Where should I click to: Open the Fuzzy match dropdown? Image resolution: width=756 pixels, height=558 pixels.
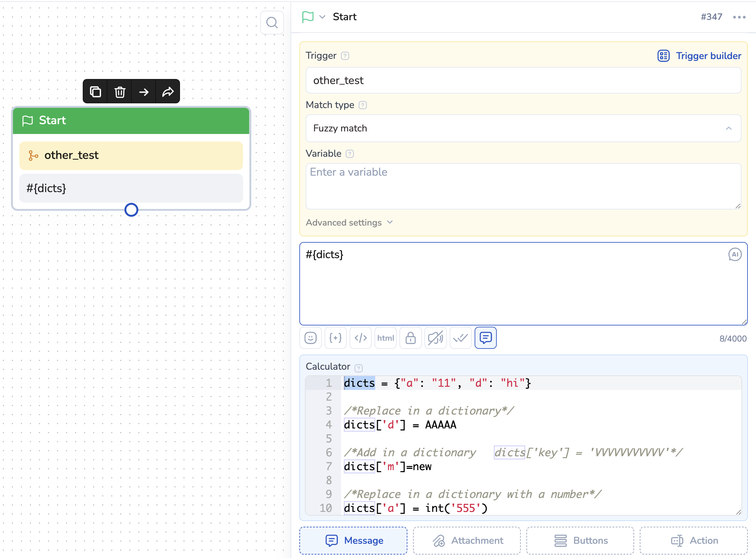pyautogui.click(x=523, y=128)
